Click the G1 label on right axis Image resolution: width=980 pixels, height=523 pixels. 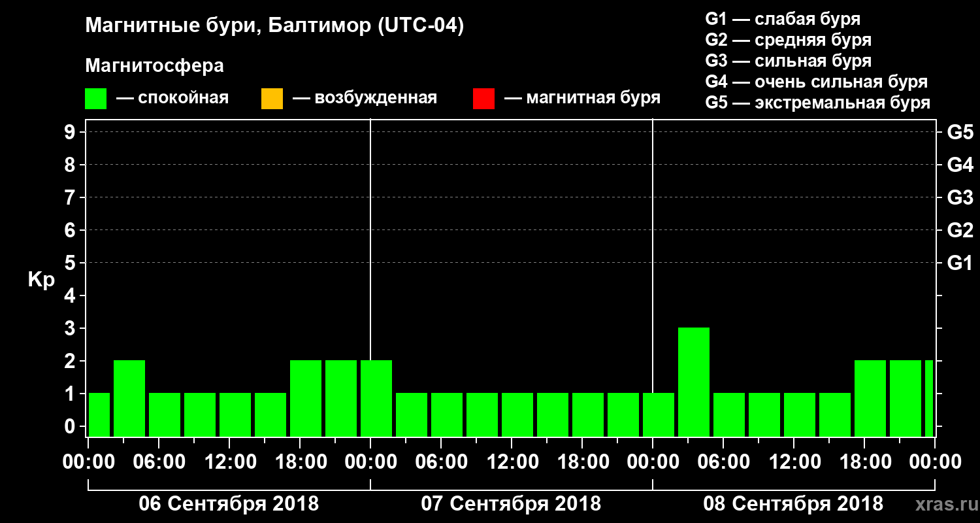pyautogui.click(x=960, y=263)
